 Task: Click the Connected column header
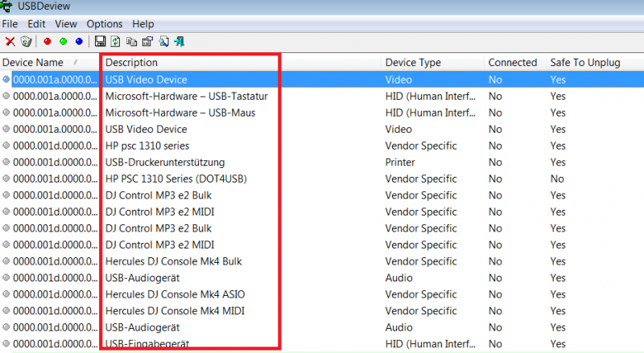(512, 63)
